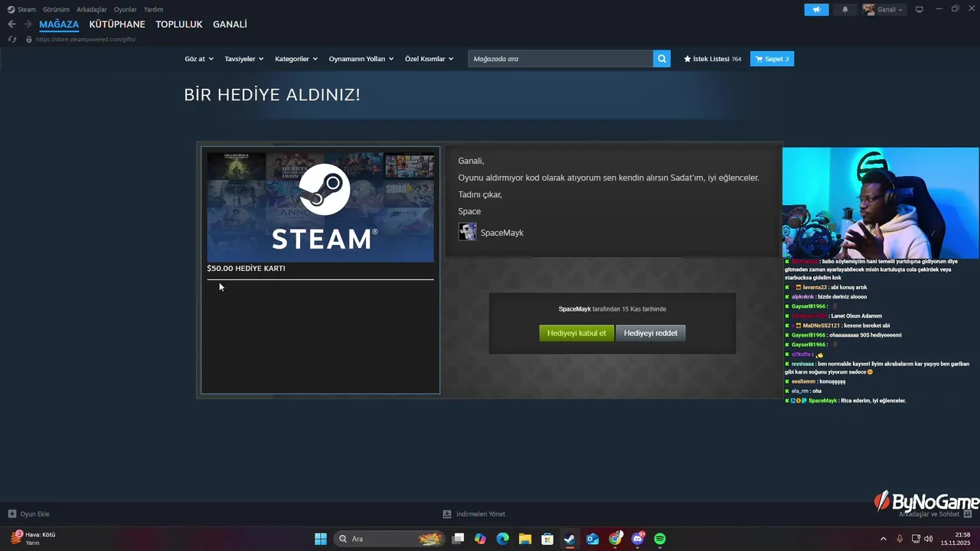Open Microsoft Edge from the taskbar

[x=502, y=539]
